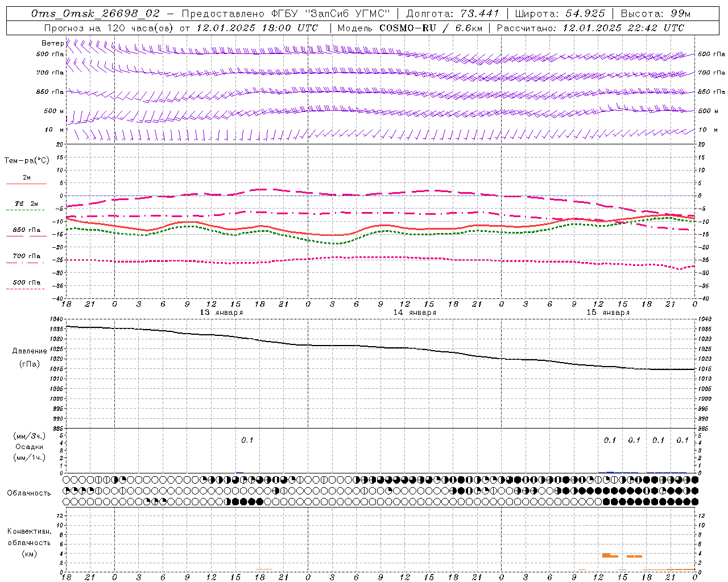Click the (км) unit label
Image resolution: width=728 pixels, height=582 pixels.
[x=29, y=553]
